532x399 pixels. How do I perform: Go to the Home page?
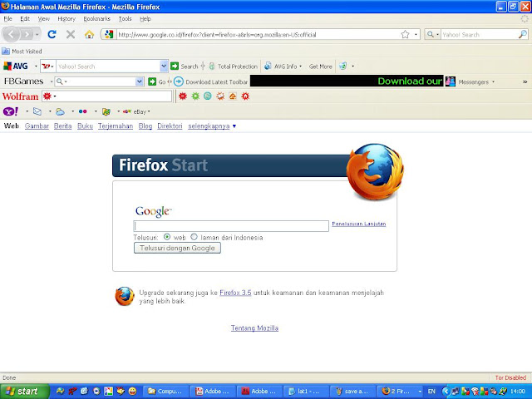[89, 34]
